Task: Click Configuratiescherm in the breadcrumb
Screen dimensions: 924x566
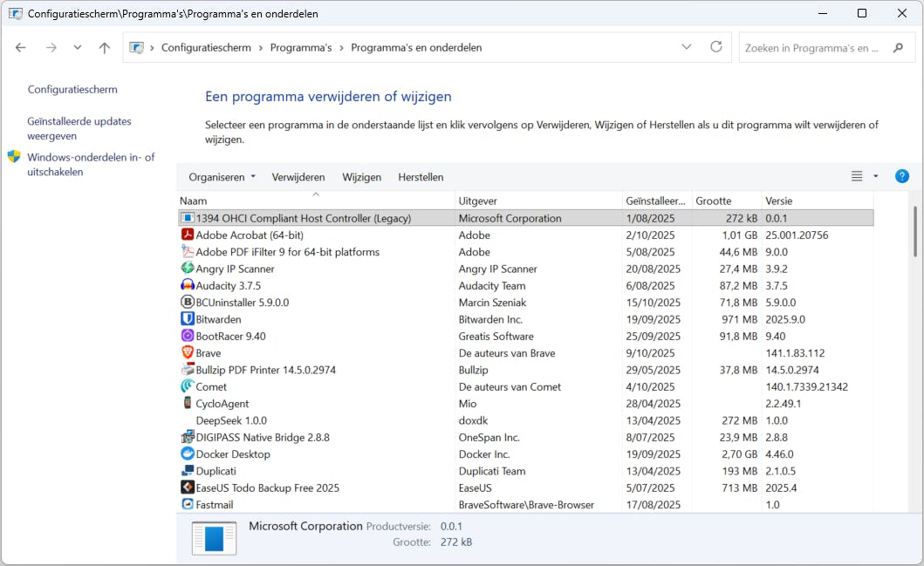Action: pyautogui.click(x=206, y=48)
